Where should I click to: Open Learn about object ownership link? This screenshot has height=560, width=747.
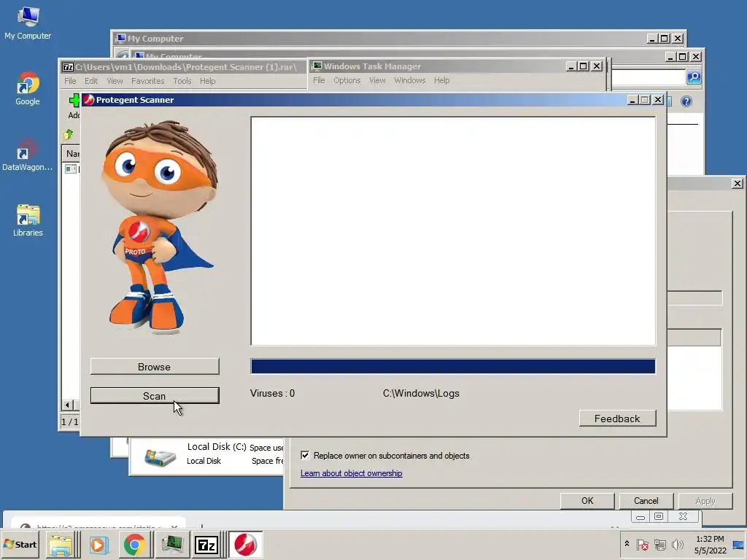point(351,472)
